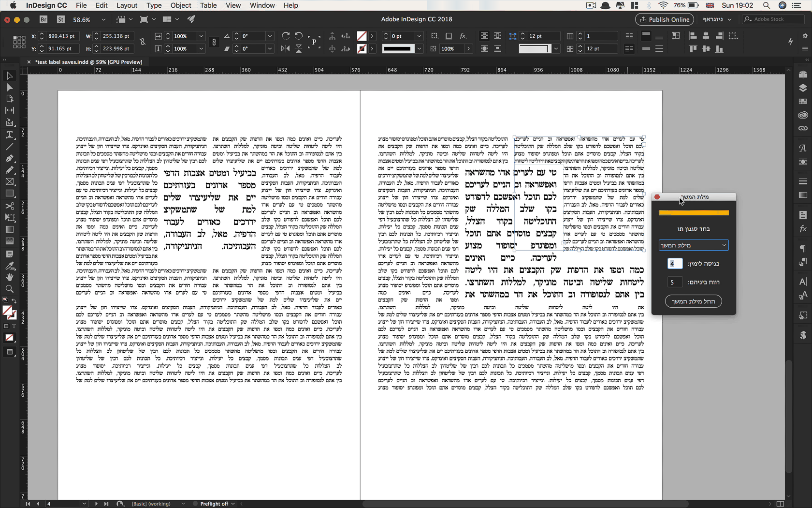Select the Selection tool arrow
Viewport: 812px width, 508px height.
click(x=9, y=75)
